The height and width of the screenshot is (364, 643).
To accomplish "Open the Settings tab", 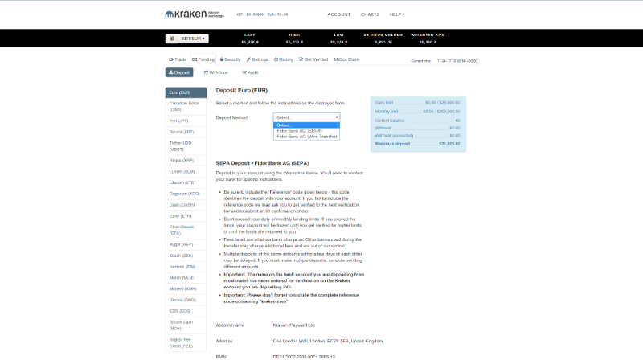I will coord(257,59).
